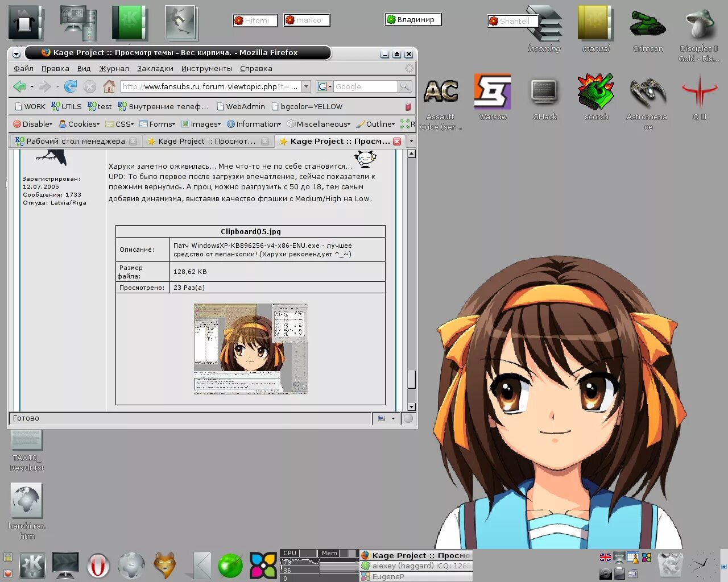Click the bgcolor=YELLOW bookmarklet
Image resolution: width=728 pixels, height=582 pixels.
pos(307,106)
